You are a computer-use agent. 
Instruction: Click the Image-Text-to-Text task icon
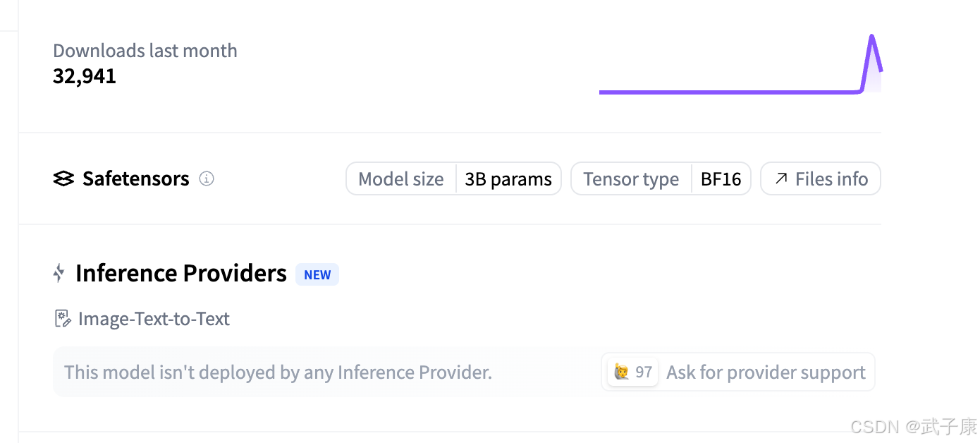pos(63,319)
